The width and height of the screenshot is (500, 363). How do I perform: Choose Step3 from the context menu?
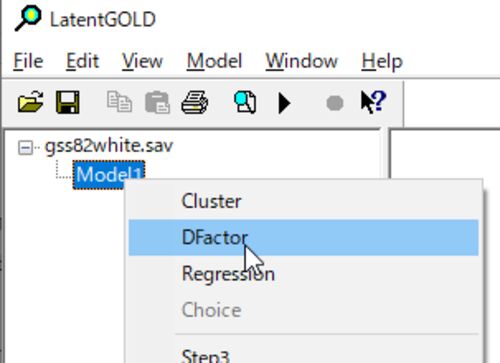pyautogui.click(x=303, y=355)
